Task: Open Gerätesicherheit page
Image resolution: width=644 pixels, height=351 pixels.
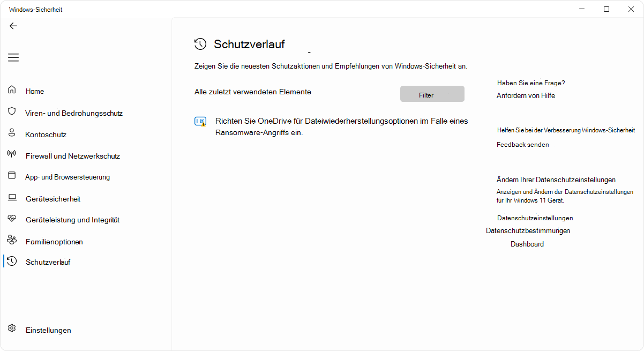Action: [x=53, y=199]
